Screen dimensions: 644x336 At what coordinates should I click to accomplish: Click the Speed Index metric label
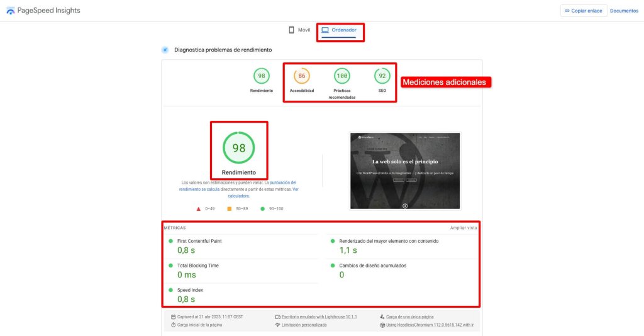tap(190, 290)
